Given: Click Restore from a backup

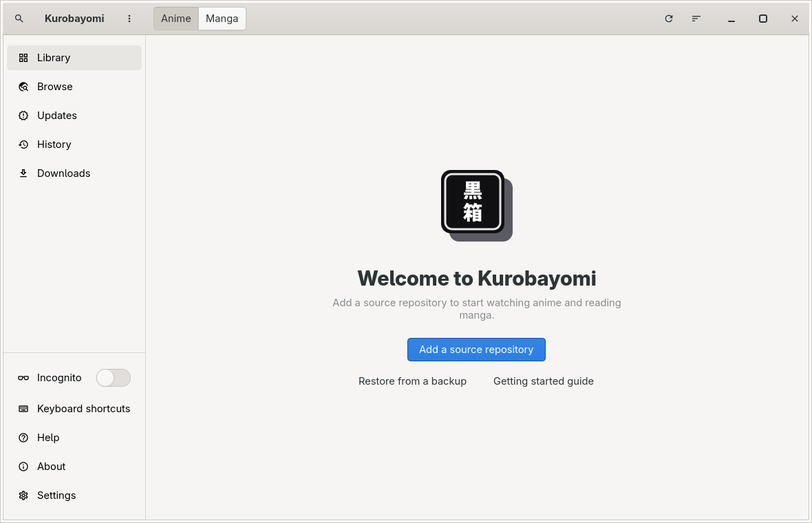Looking at the screenshot, I should pyautogui.click(x=413, y=382).
